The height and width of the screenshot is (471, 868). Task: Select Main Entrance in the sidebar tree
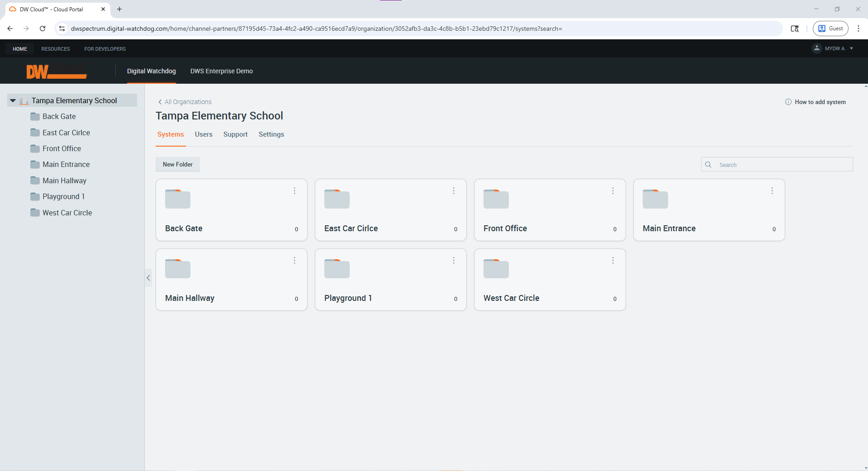click(66, 164)
